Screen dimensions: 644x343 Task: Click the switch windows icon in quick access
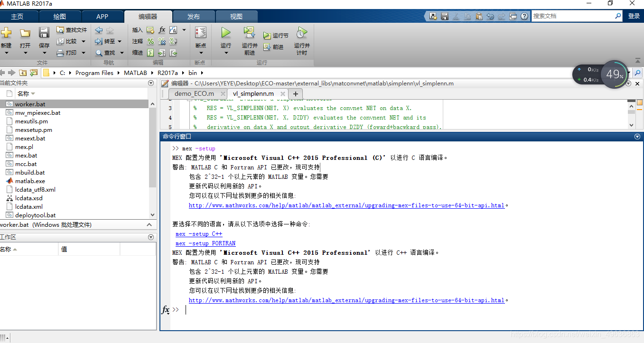click(513, 16)
